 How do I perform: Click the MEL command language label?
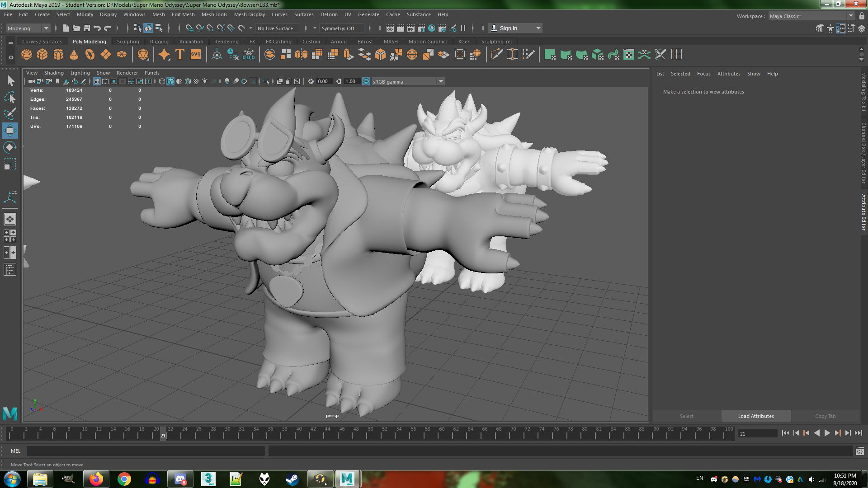coord(15,451)
